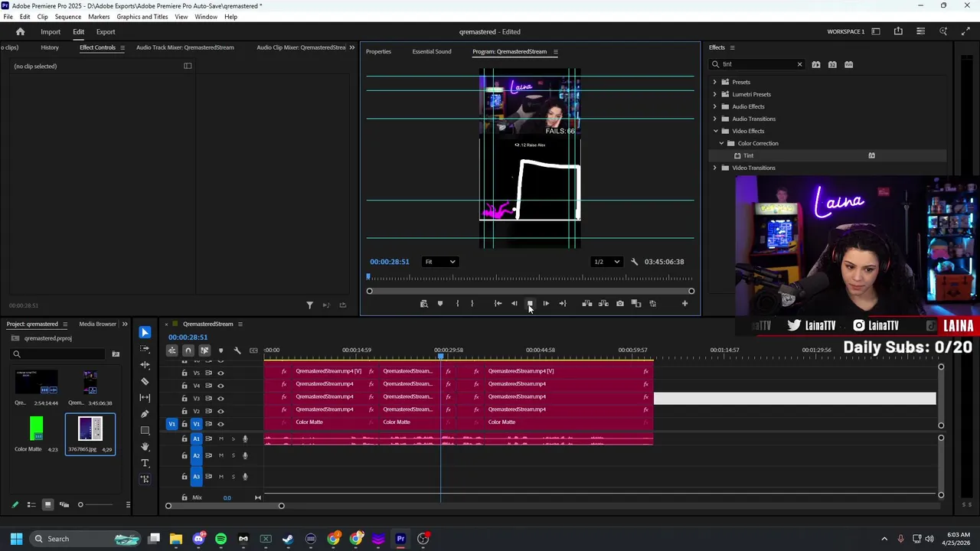
Task: Solo audio track A2
Action: [x=234, y=456]
